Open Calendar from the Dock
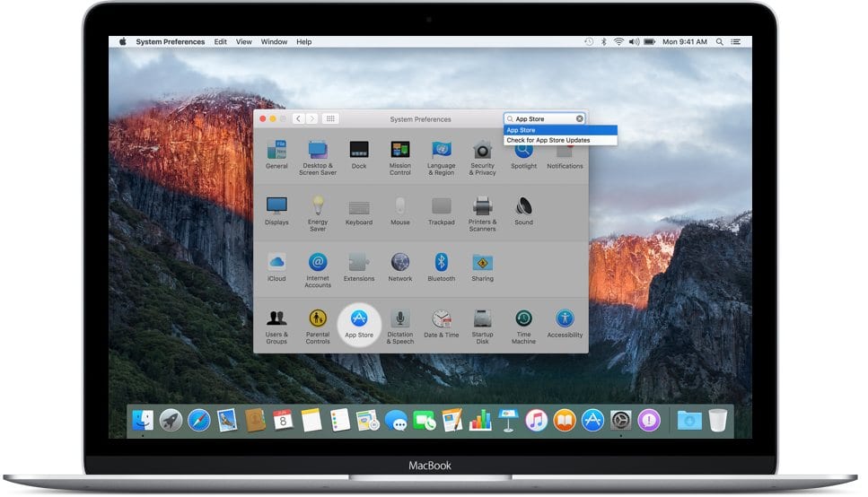This screenshot has width=868, height=497. pos(283,421)
